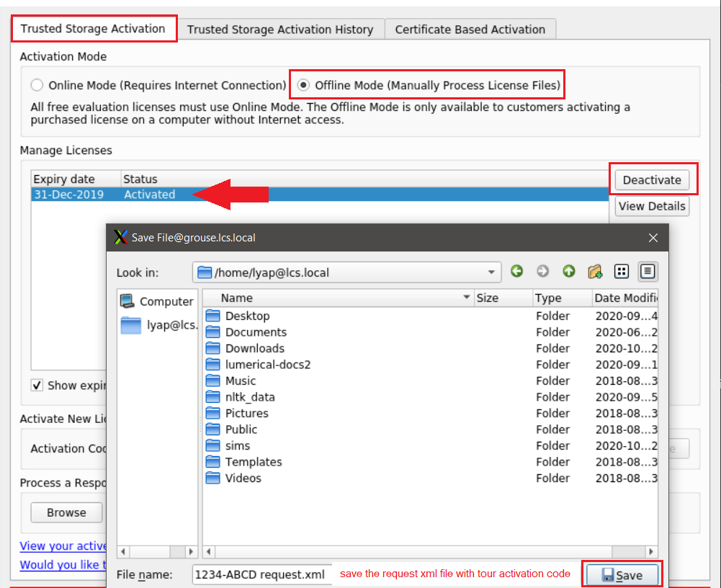Screen dimensions: 721x588
Task: Switch to detail list view mode
Action: point(647,272)
